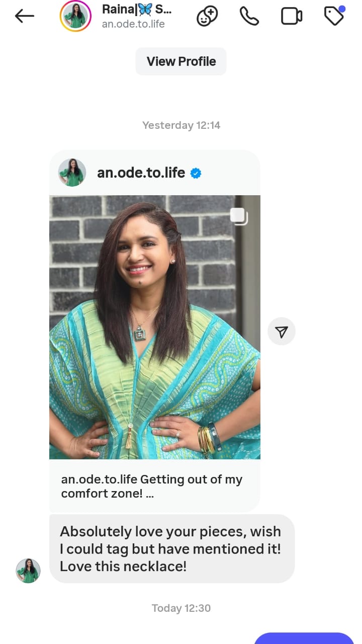This screenshot has height=644, width=362.
Task: Tap the blue verified badge
Action: 196,173
